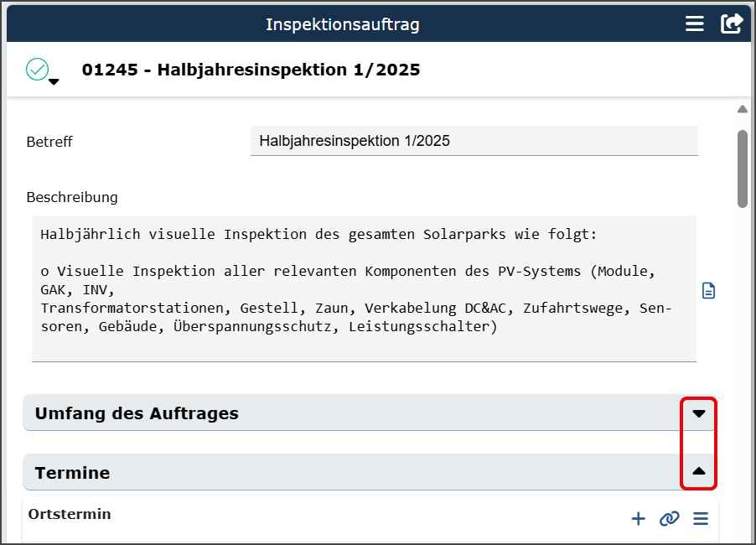Expand the Umfang des Auftrages section
The image size is (756, 545).
click(x=699, y=413)
